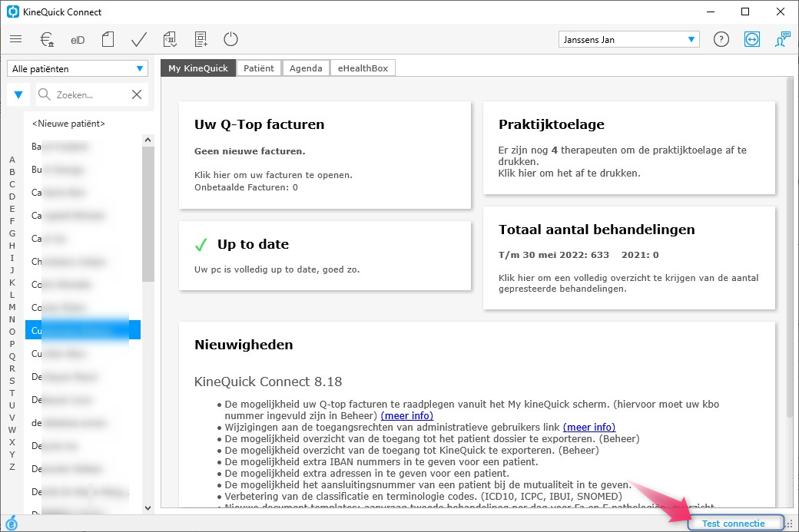Select the lowercase 'de' patient row
The height and width of the screenshot is (532, 799).
tap(82, 422)
